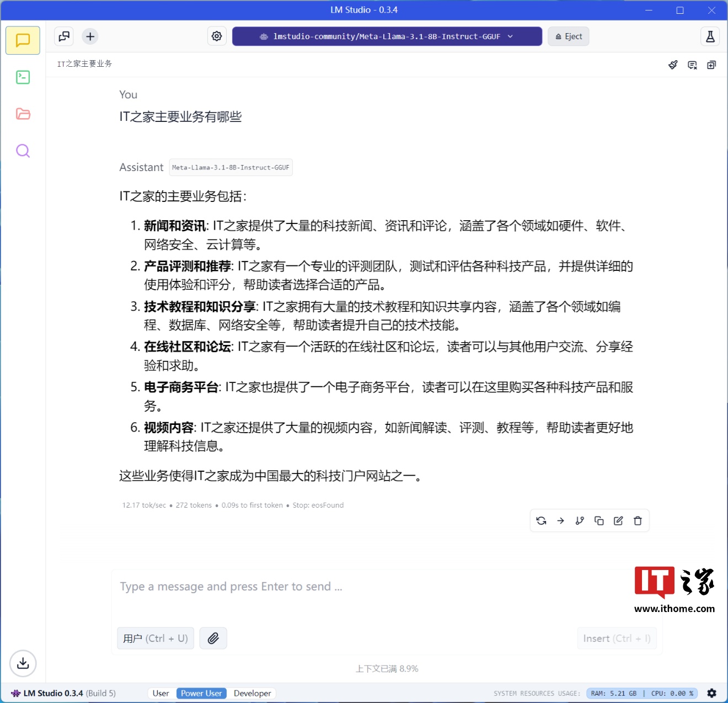Maximize the LM Studio window
The image size is (728, 703).
(x=680, y=10)
